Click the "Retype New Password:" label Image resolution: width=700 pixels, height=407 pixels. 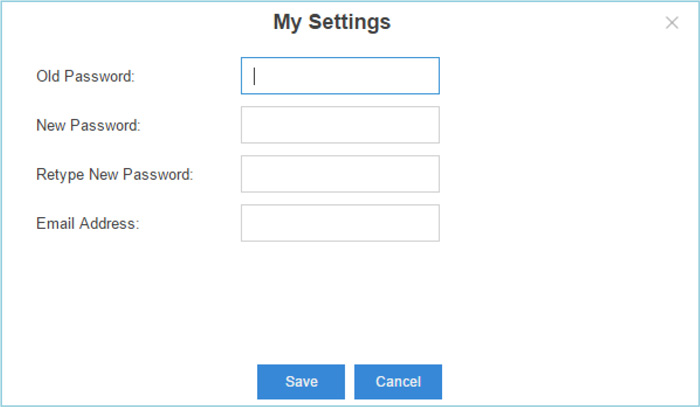(114, 174)
